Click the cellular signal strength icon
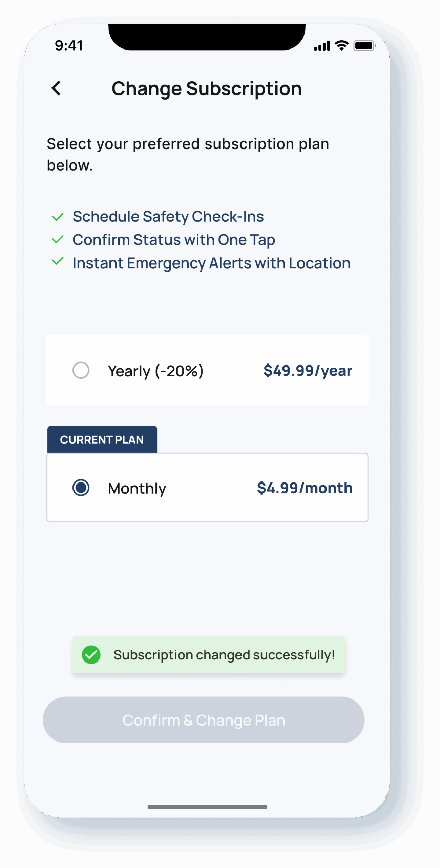Image resolution: width=440 pixels, height=868 pixels. tap(322, 46)
